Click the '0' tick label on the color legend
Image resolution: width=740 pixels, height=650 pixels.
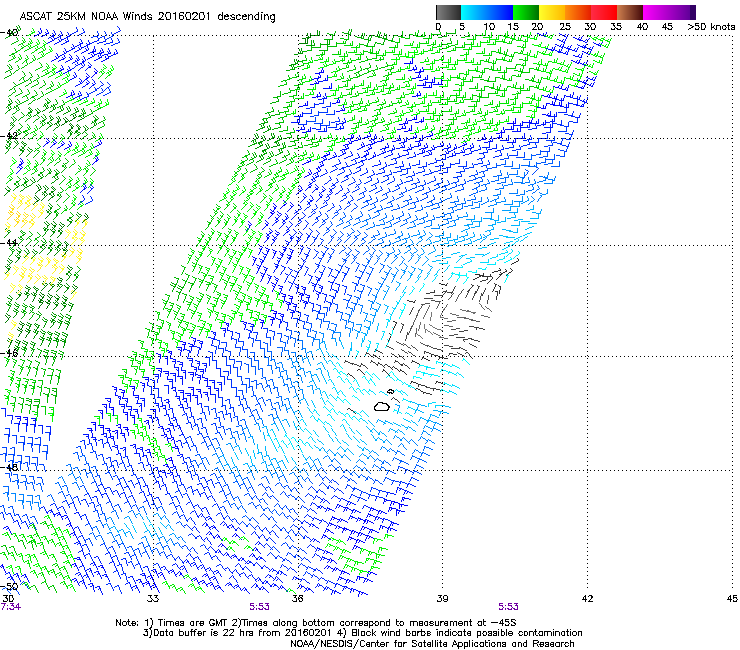pyautogui.click(x=438, y=27)
